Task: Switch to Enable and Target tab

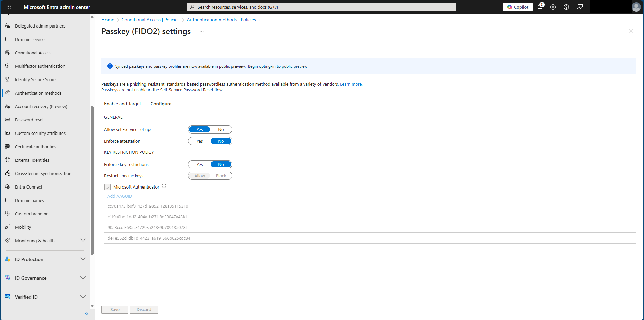Action: click(x=123, y=104)
